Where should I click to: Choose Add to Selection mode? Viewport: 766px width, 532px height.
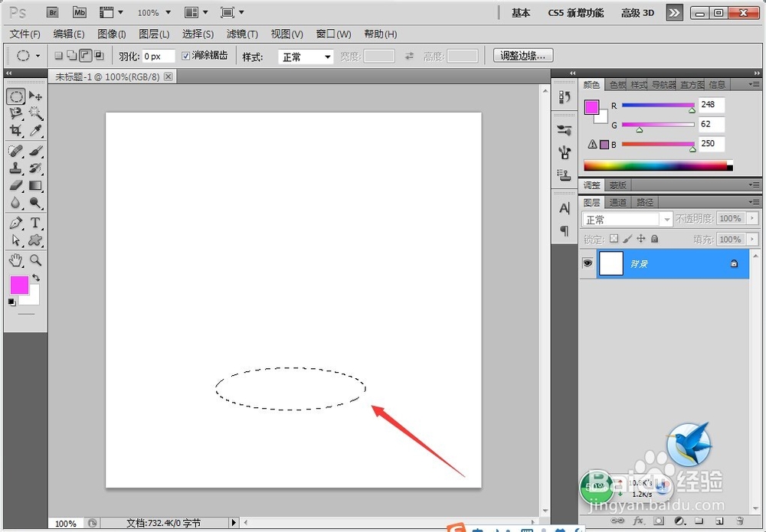(72, 56)
